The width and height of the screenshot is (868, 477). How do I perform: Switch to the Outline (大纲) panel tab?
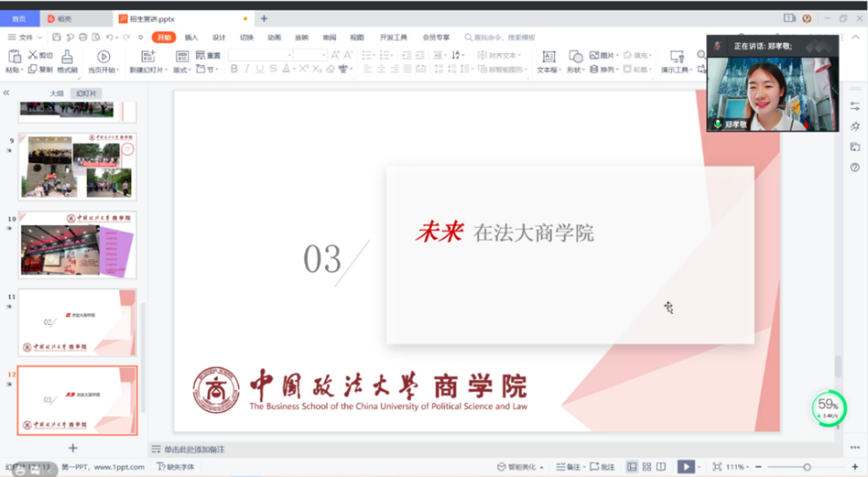[57, 93]
